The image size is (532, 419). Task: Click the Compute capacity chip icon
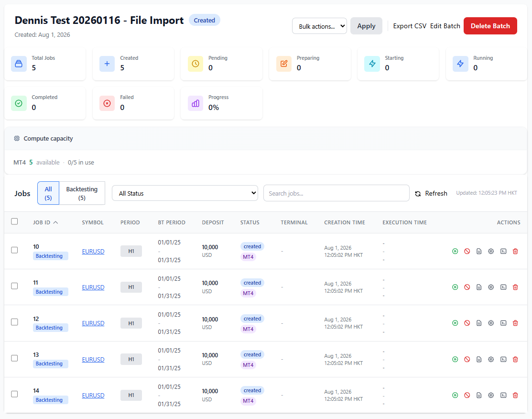click(17, 138)
